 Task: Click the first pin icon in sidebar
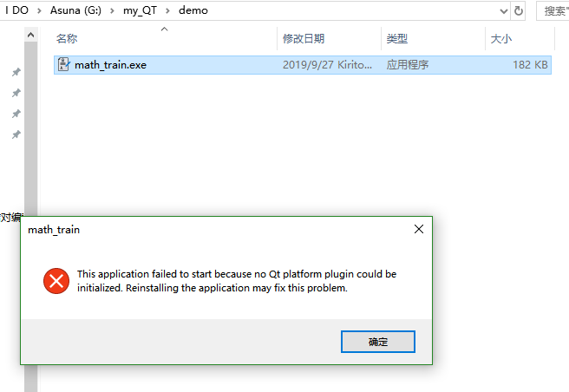click(x=16, y=72)
